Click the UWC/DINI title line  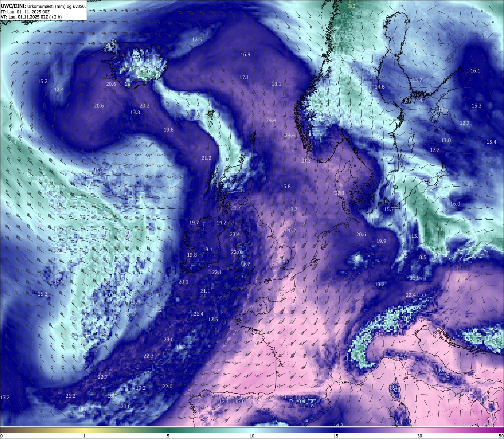(x=43, y=6)
